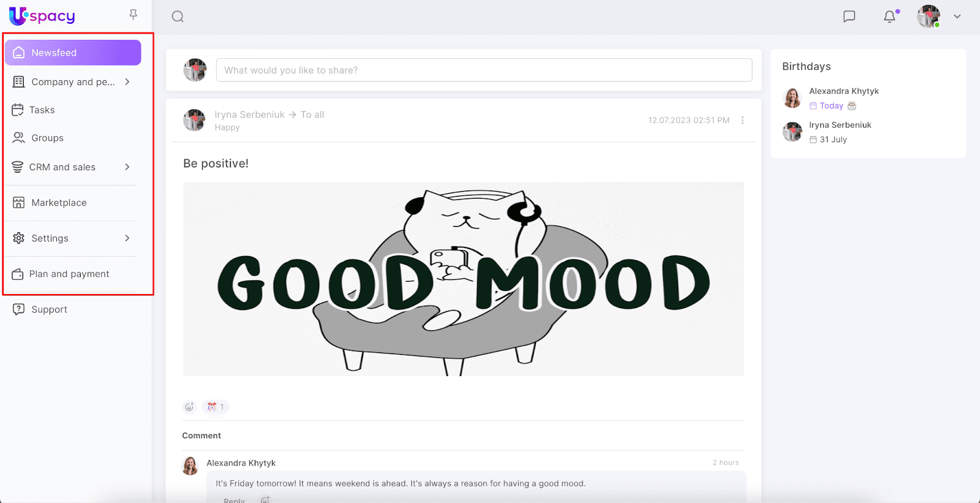Click the 'What would you like to share?' field
The width and height of the screenshot is (980, 503).
click(x=484, y=70)
